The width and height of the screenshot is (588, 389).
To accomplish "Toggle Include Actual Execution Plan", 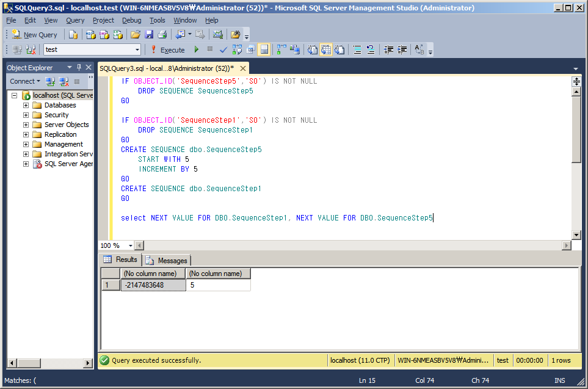I will 281,49.
